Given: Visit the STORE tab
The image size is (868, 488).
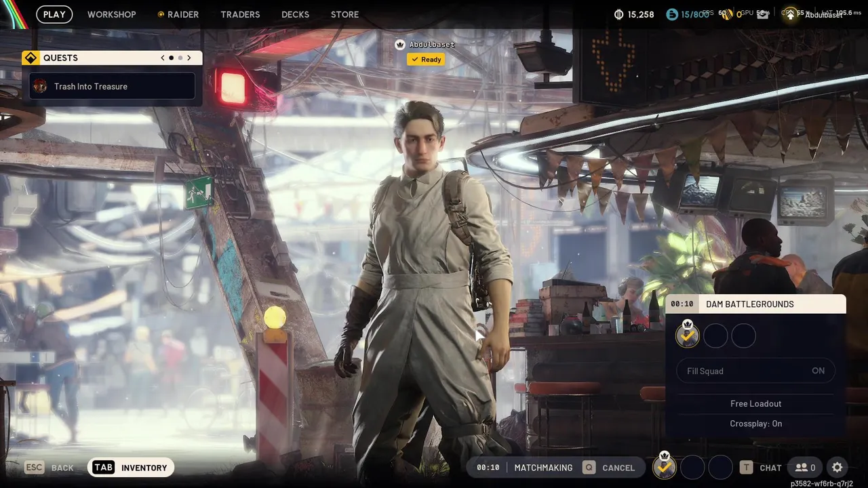Looking at the screenshot, I should (344, 14).
